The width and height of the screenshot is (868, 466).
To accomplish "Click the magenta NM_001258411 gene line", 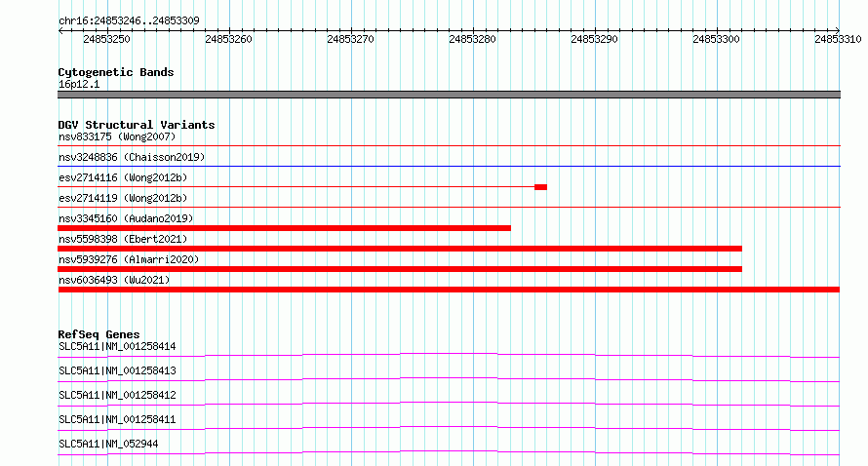I will coord(449,427).
